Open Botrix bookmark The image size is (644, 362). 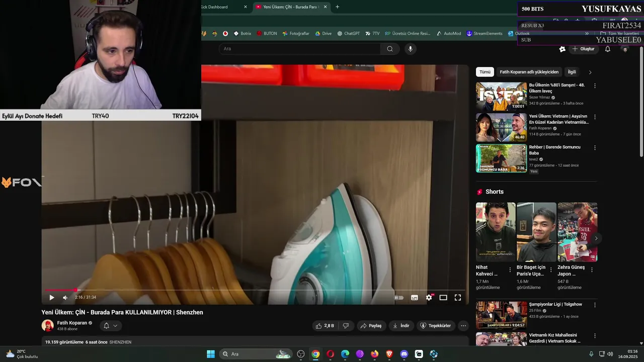click(x=242, y=34)
